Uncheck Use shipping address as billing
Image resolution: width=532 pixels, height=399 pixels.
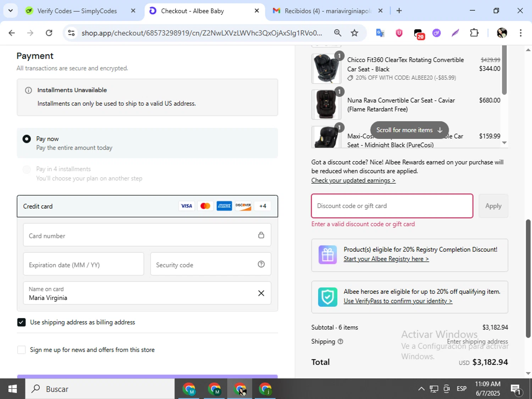click(x=21, y=322)
